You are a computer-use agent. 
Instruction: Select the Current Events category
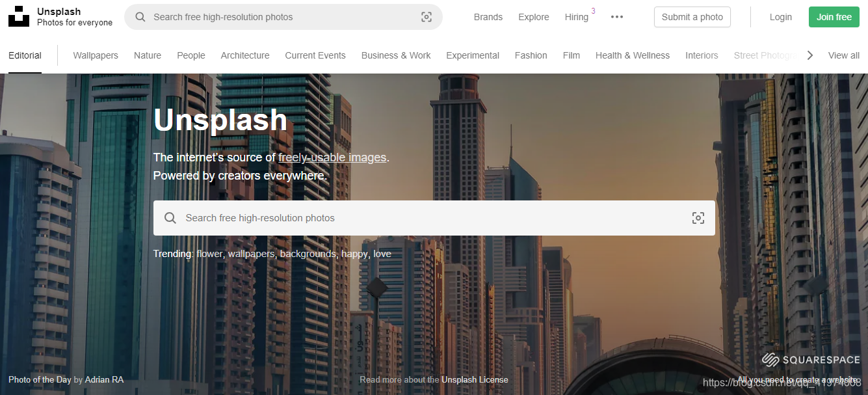click(315, 55)
